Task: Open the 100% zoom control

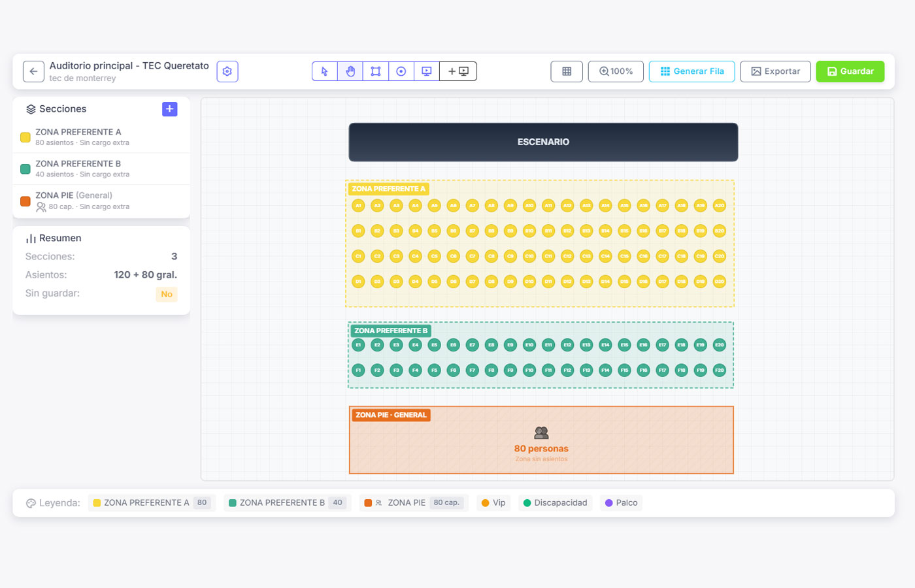Action: pos(616,71)
